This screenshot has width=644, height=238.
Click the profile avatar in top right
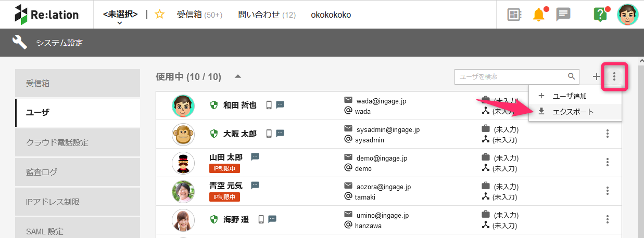click(627, 15)
